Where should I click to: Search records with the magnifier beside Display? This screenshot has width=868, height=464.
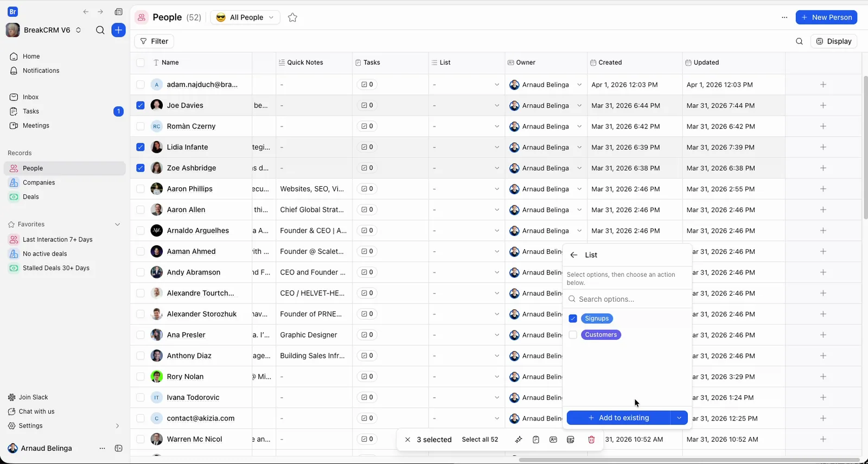pyautogui.click(x=799, y=41)
